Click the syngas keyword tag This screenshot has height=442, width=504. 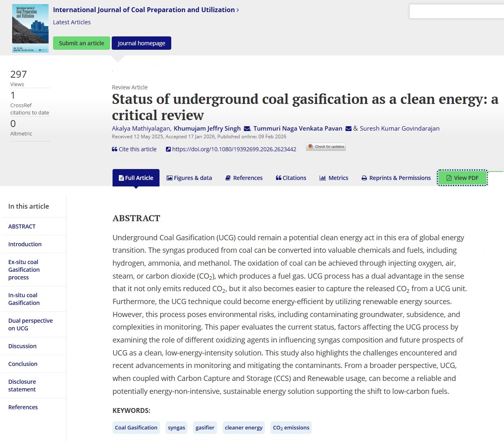pyautogui.click(x=177, y=428)
